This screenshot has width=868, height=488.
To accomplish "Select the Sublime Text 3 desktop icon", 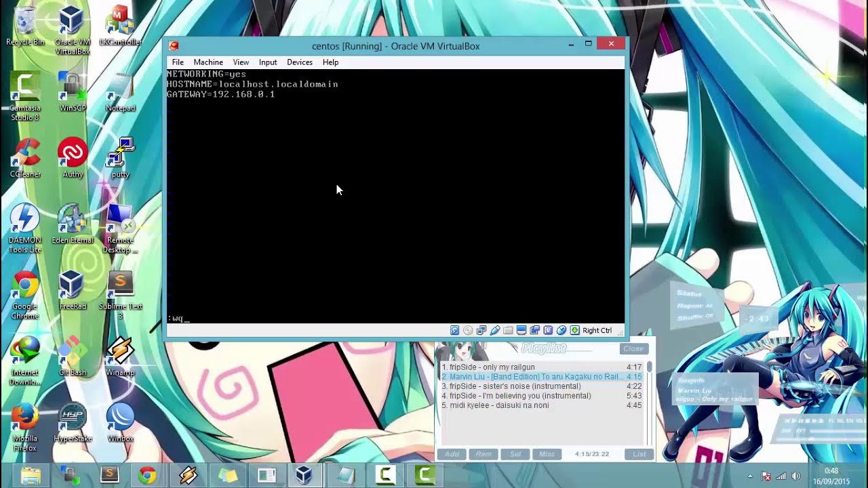I will (120, 296).
